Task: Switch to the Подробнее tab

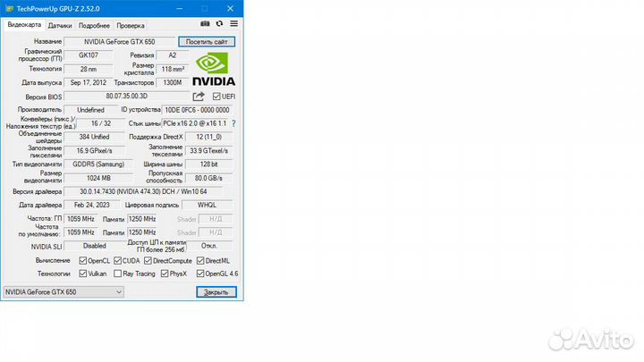Action: pyautogui.click(x=94, y=25)
